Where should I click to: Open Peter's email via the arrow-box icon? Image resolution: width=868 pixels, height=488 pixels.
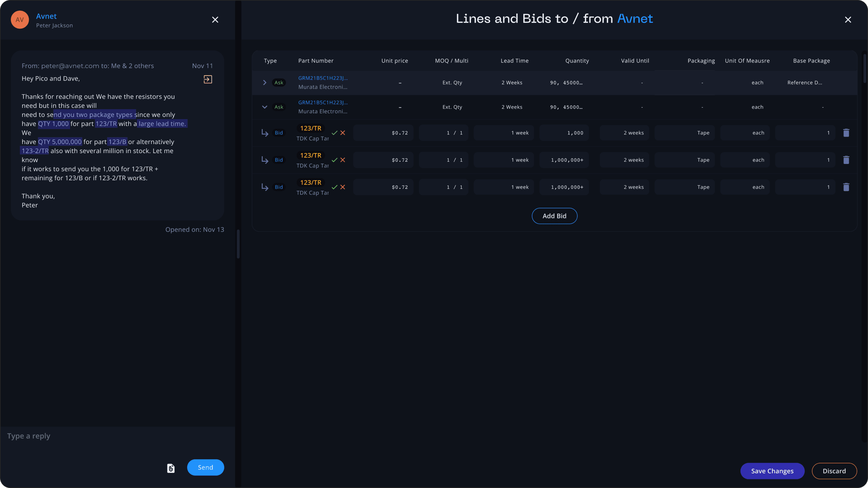tap(208, 79)
